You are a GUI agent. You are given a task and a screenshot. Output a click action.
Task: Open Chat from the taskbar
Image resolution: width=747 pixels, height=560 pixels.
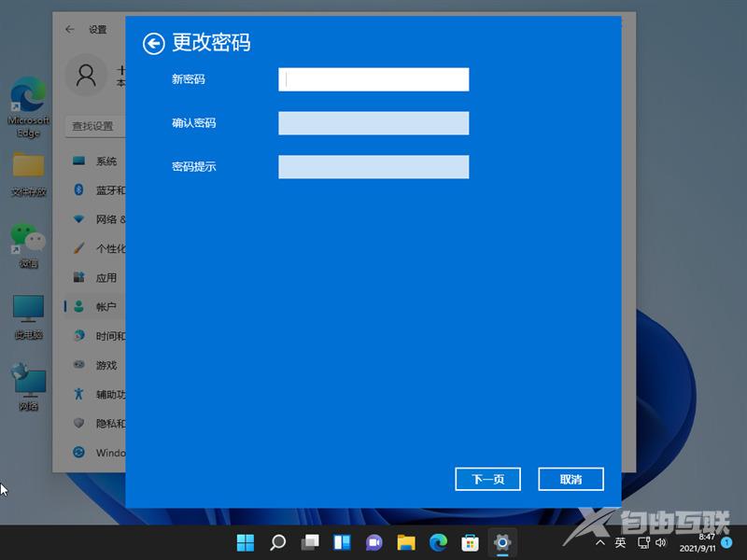tap(373, 541)
